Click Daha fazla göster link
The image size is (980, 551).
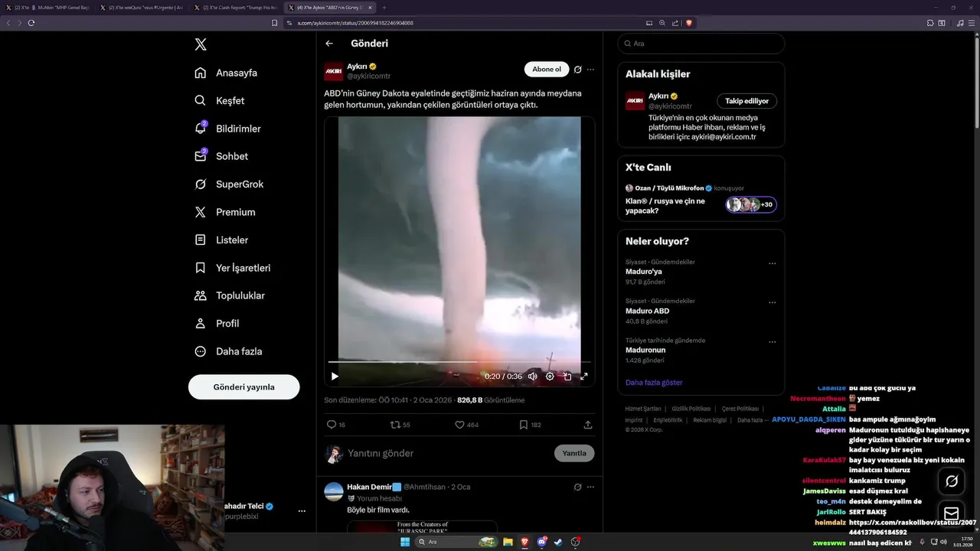(654, 383)
